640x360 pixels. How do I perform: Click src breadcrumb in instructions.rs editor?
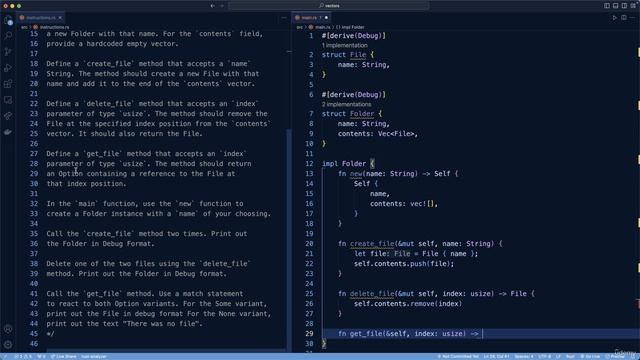(24, 27)
